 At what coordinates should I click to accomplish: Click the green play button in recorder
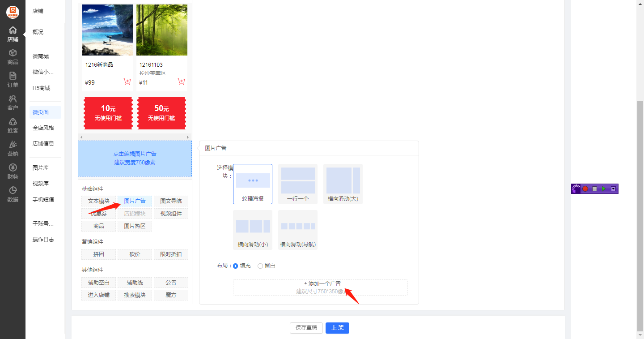tap(604, 189)
